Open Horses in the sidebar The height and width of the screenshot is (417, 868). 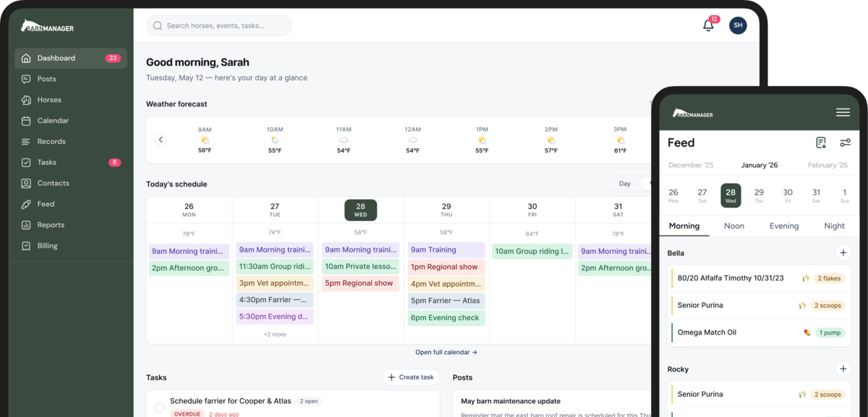click(x=71, y=100)
